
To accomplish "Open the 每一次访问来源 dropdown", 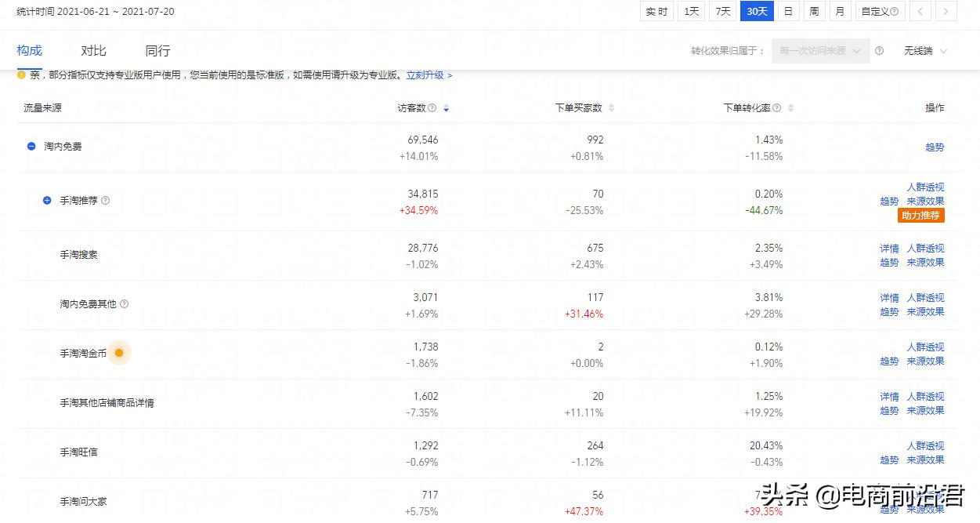I will (x=819, y=49).
